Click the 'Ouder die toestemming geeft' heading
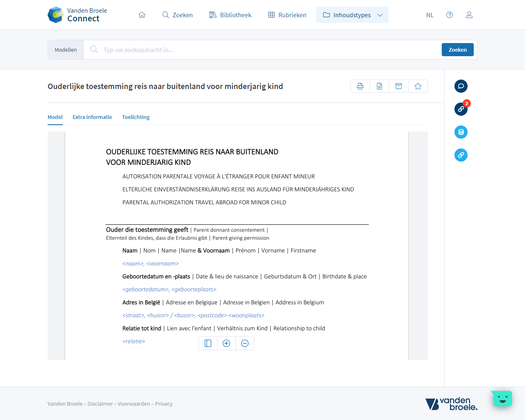The image size is (525, 420). (x=147, y=230)
